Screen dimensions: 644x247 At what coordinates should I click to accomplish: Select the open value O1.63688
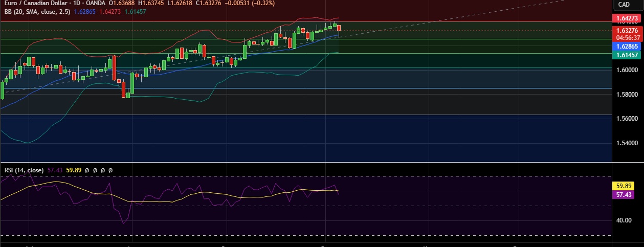[x=121, y=3]
